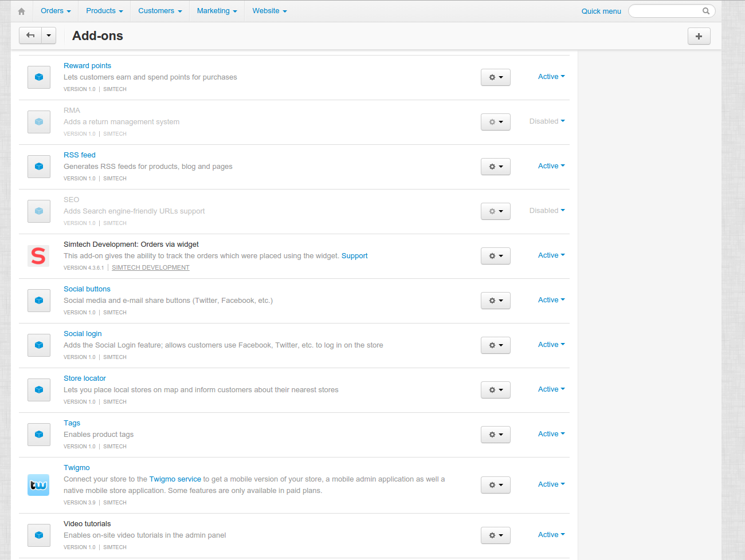Click Simtech Development: Orders via widget title
Image resolution: width=745 pixels, height=560 pixels.
pyautogui.click(x=131, y=244)
